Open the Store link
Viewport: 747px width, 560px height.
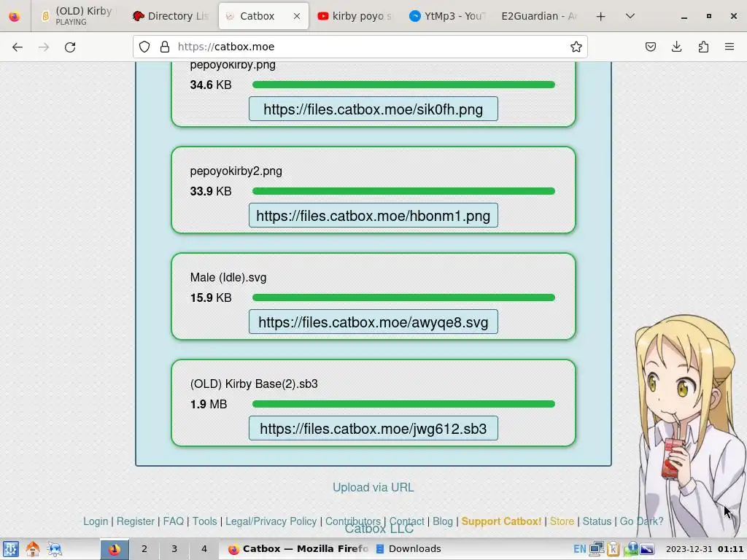pyautogui.click(x=562, y=521)
